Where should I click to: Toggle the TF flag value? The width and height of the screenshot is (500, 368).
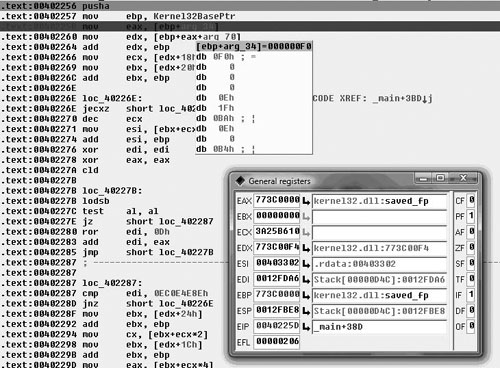tap(471, 279)
